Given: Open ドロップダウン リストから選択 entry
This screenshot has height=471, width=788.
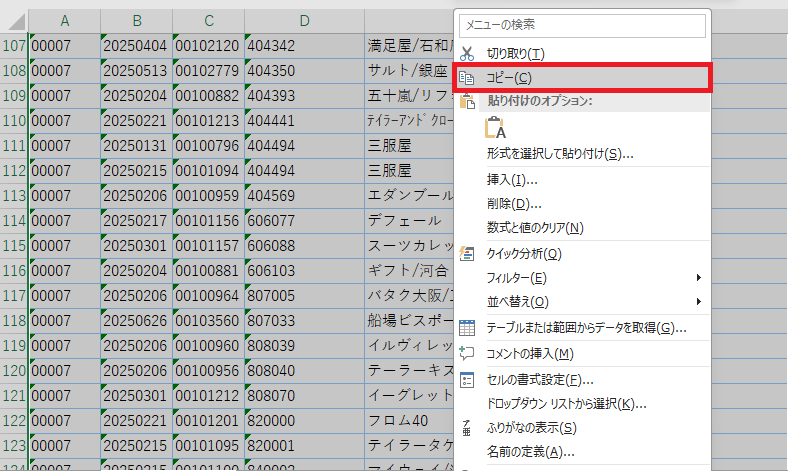Looking at the screenshot, I should point(566,404).
